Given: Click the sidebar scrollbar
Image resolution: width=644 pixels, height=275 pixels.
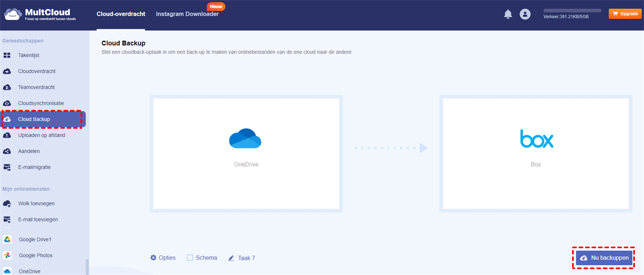Looking at the screenshot, I should [x=87, y=267].
